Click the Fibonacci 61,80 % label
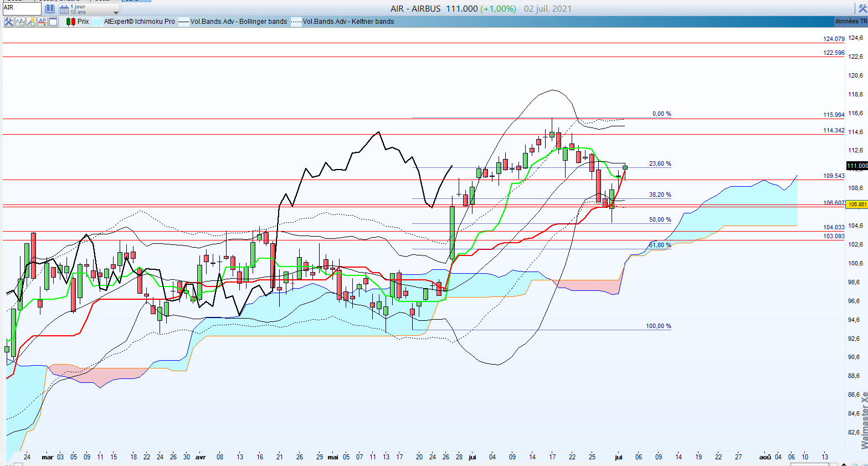Screen dimensions: 868x466 click(x=660, y=244)
